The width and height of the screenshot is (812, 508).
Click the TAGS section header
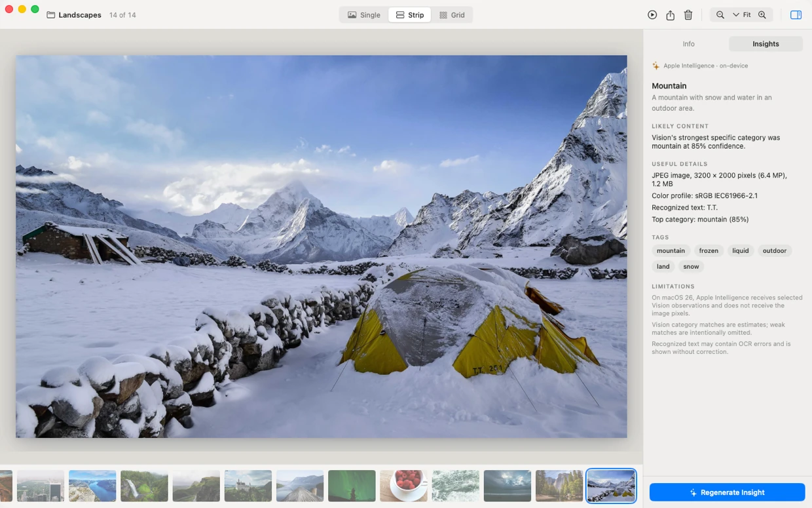tap(660, 237)
